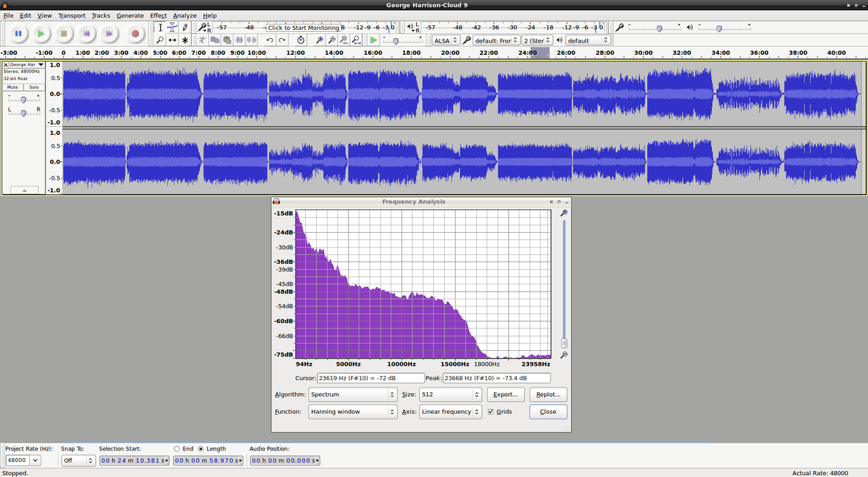Click the Cut (scissors) icon
The width and height of the screenshot is (868, 477).
coord(203,40)
